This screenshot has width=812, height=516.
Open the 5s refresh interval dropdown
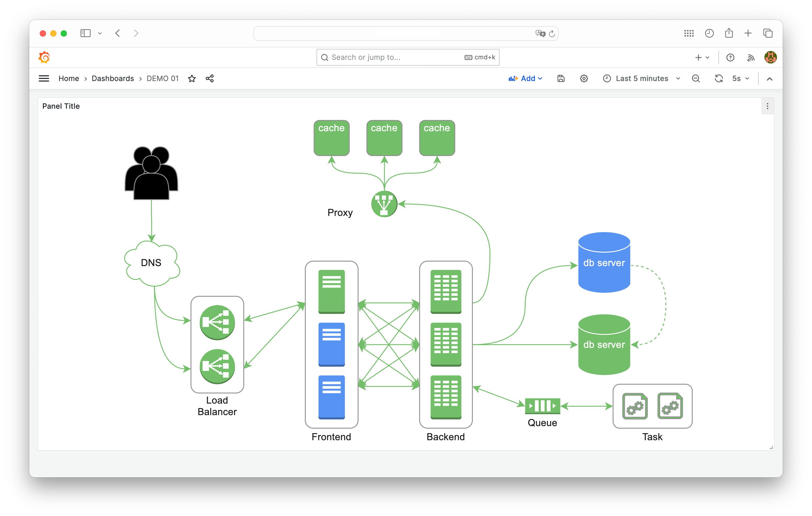[x=741, y=79]
